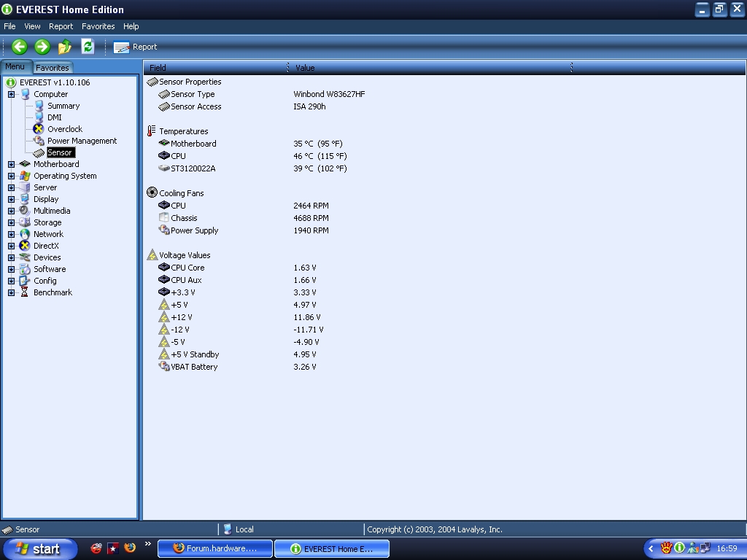Open the Report toolbar button
This screenshot has height=560, width=747.
(x=135, y=47)
